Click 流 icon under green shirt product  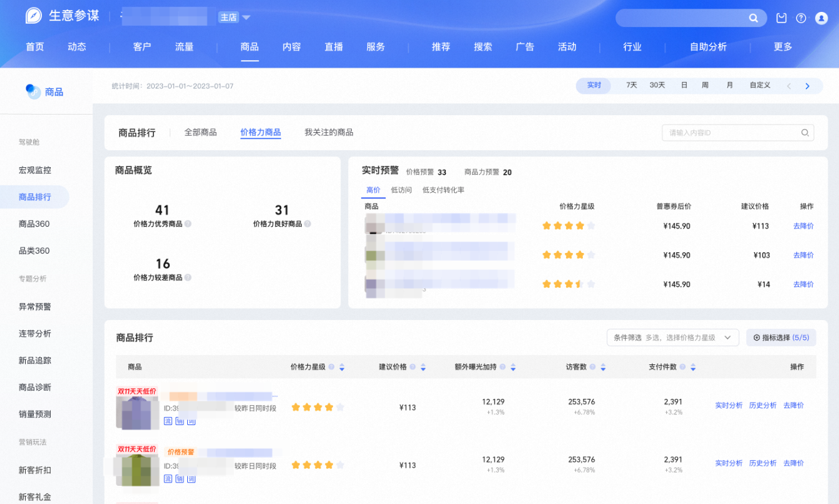coord(168,478)
